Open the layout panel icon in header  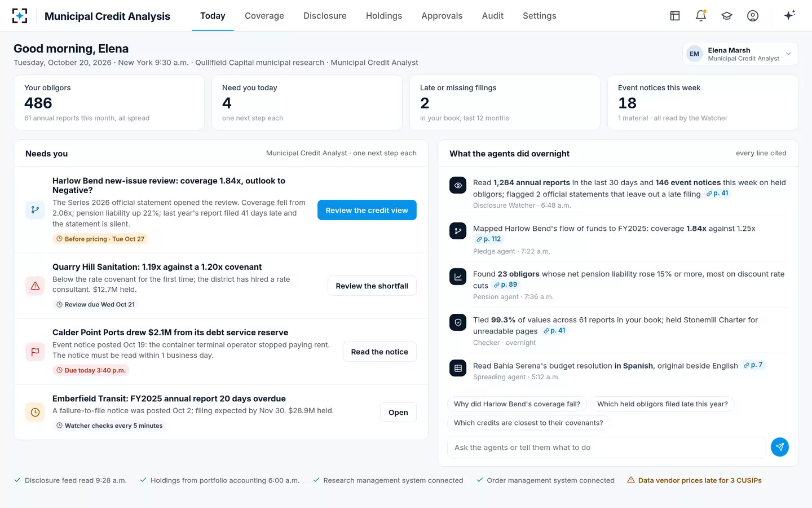click(675, 16)
